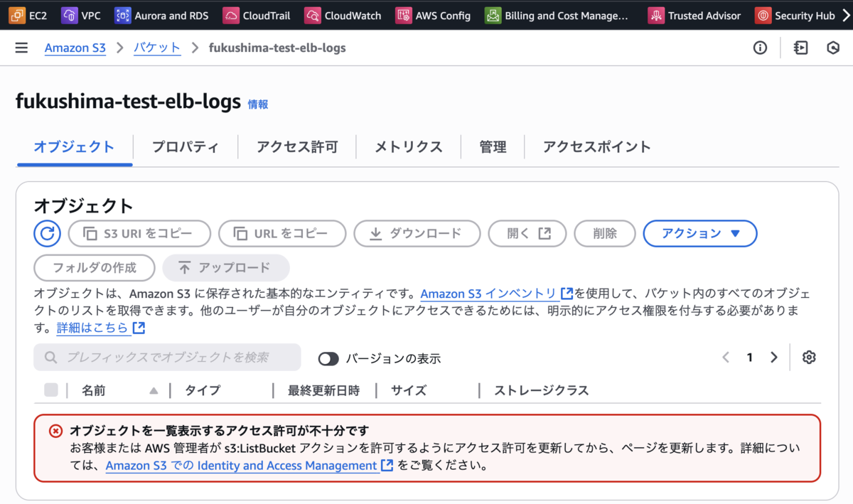Open Amazon S3 breadcrumb link
The width and height of the screenshot is (853, 504).
(75, 48)
